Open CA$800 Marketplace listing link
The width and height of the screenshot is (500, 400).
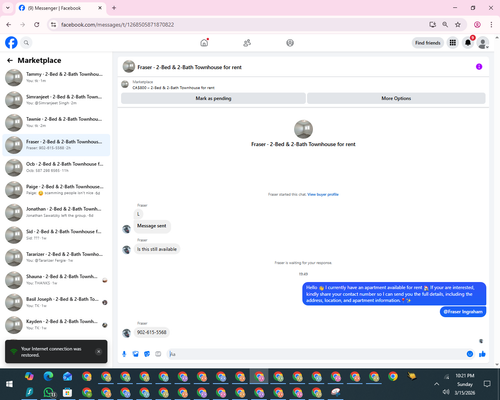coord(173,88)
